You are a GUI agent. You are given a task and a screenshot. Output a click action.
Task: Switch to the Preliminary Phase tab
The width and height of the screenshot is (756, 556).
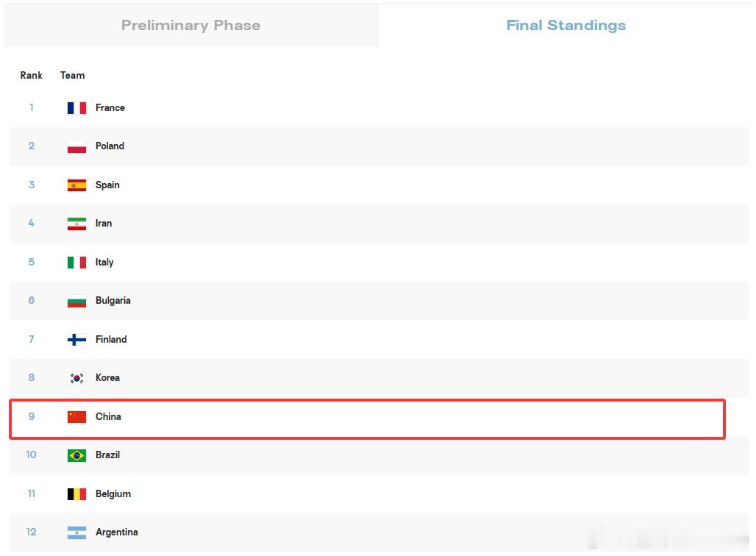191,25
